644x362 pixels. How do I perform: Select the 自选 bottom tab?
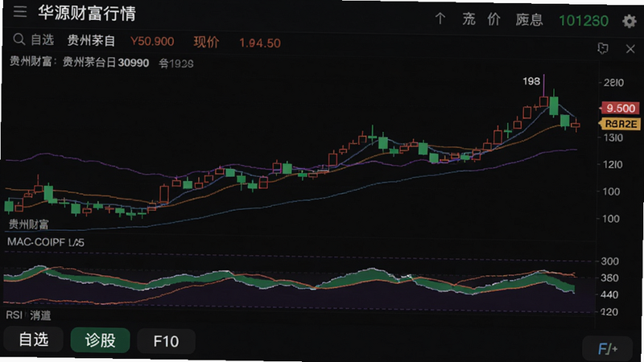[34, 339]
